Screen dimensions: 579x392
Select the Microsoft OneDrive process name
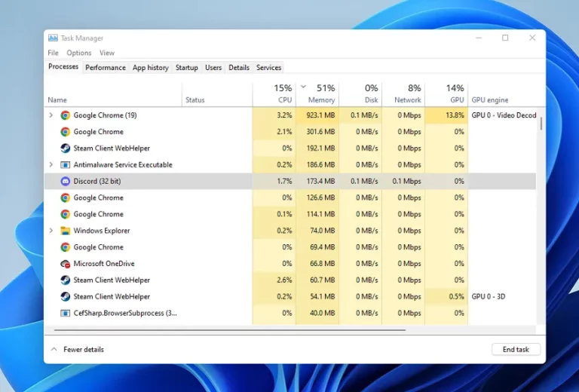[x=104, y=264]
